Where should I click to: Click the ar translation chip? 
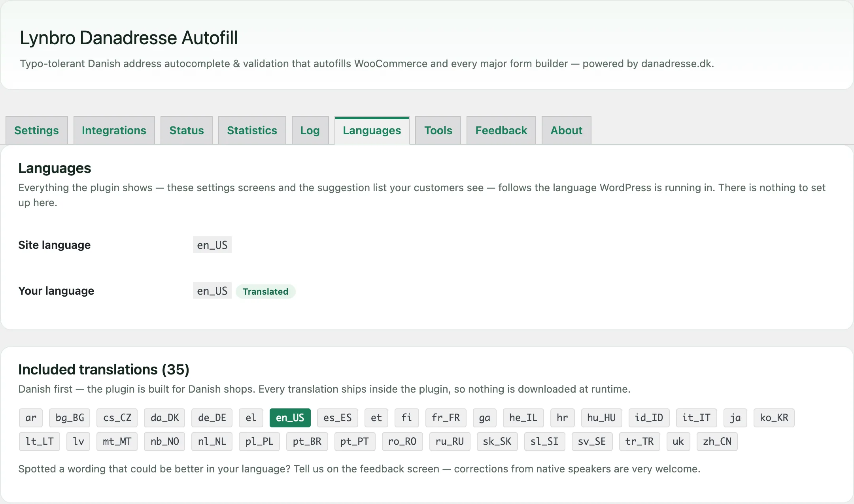pos(31,418)
